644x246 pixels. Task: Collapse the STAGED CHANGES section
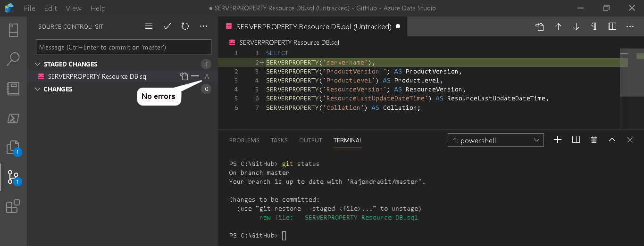click(38, 64)
